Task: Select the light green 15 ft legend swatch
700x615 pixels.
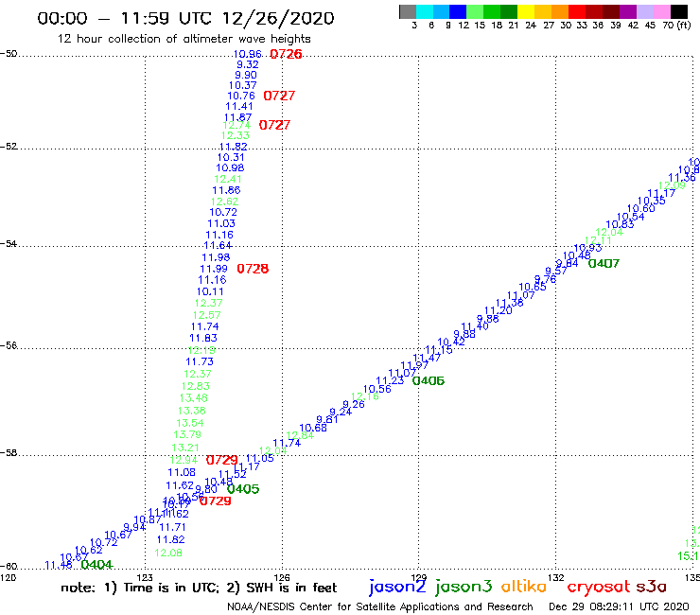Action: [475, 11]
